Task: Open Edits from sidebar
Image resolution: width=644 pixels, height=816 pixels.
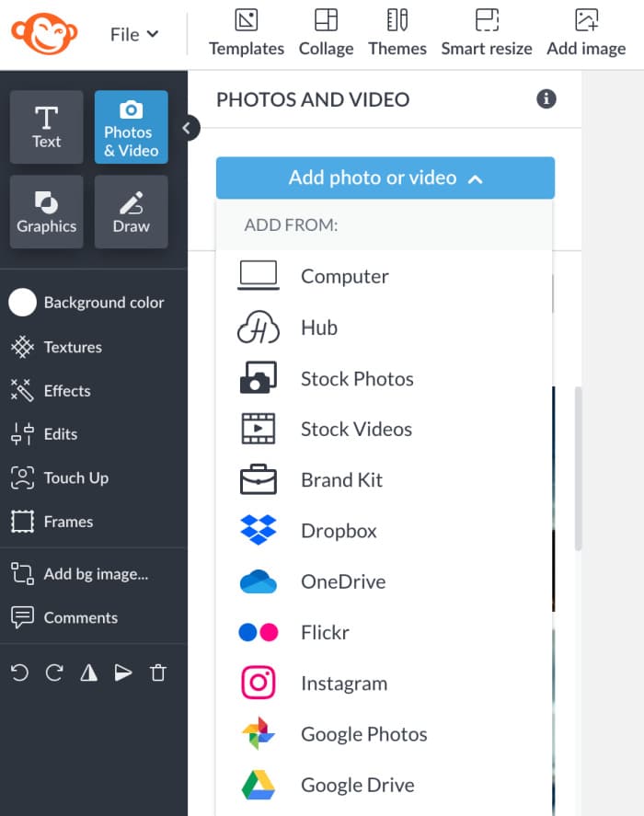Action: 44,434
